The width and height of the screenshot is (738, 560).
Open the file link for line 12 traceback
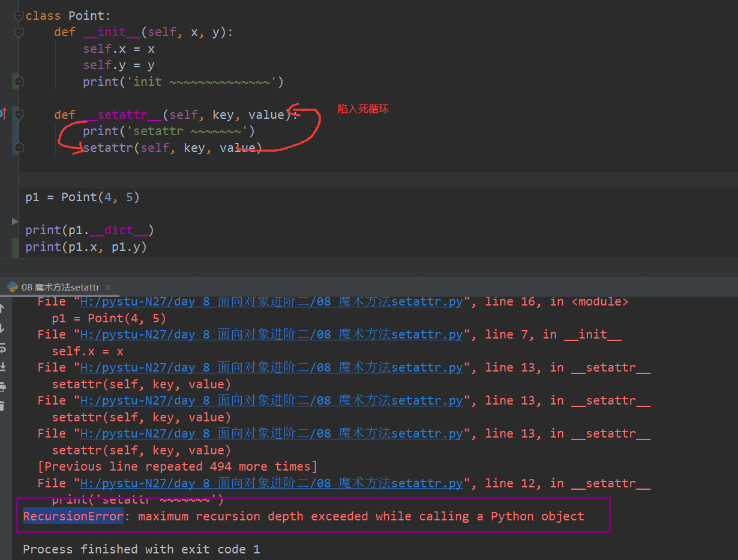(271, 483)
